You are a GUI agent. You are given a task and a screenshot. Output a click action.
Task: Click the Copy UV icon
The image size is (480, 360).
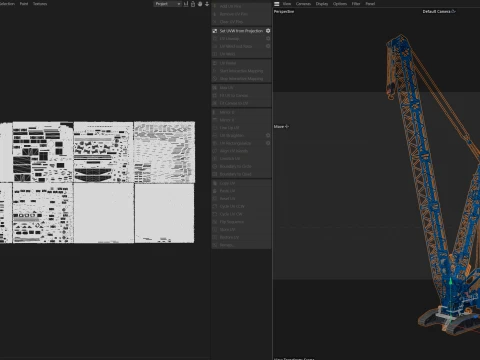pos(215,183)
